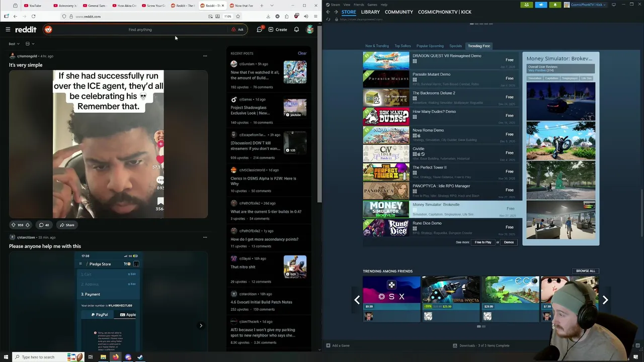Share the r/Asmongold post
This screenshot has width=644, height=362.
(x=66, y=225)
